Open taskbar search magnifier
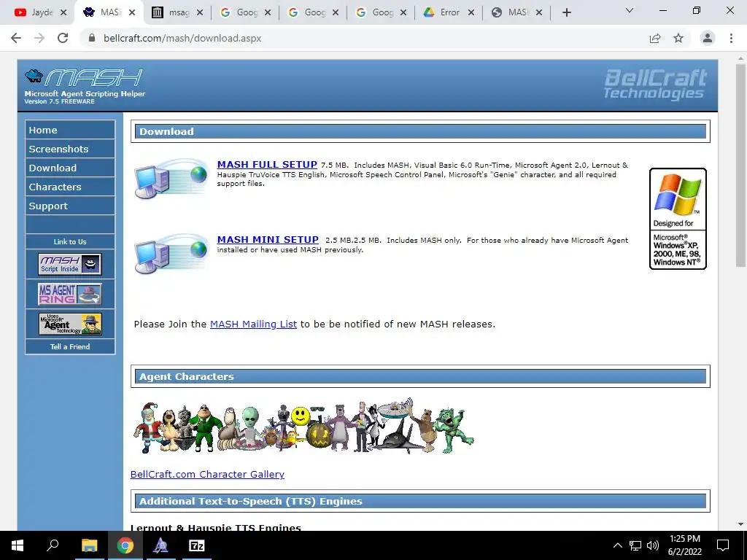This screenshot has height=560, width=747. click(53, 545)
